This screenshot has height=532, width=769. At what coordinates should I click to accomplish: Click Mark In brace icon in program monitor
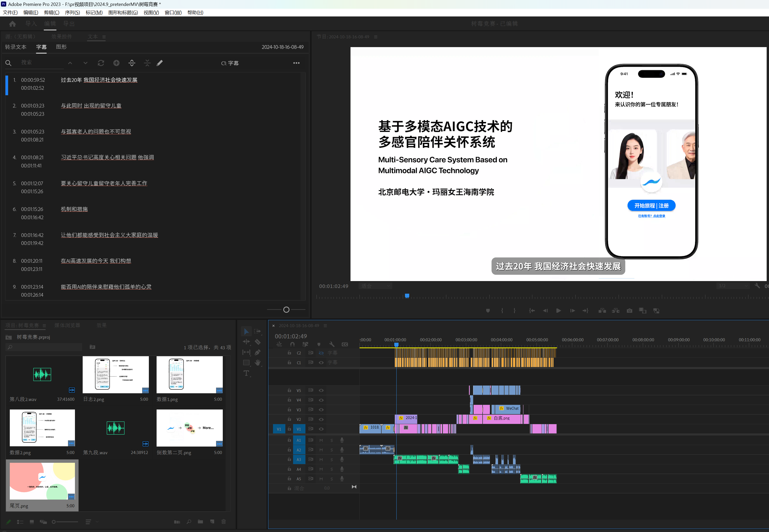(502, 311)
